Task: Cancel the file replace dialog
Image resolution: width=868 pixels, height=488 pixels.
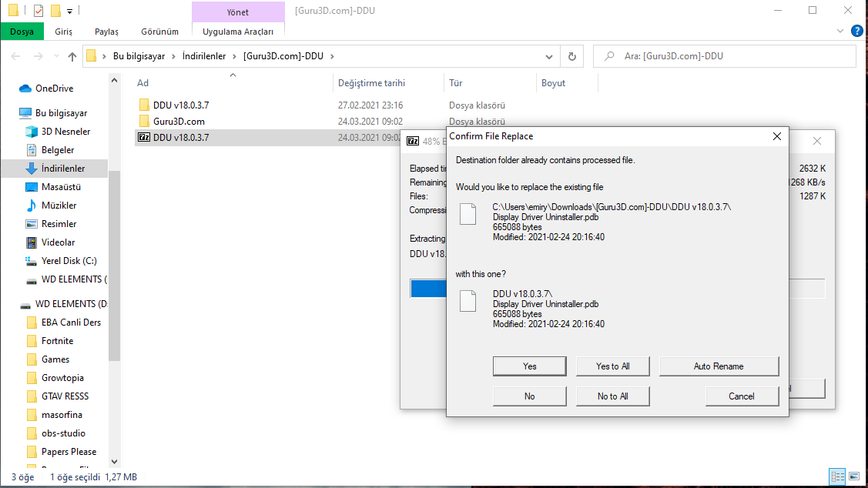Action: [742, 396]
